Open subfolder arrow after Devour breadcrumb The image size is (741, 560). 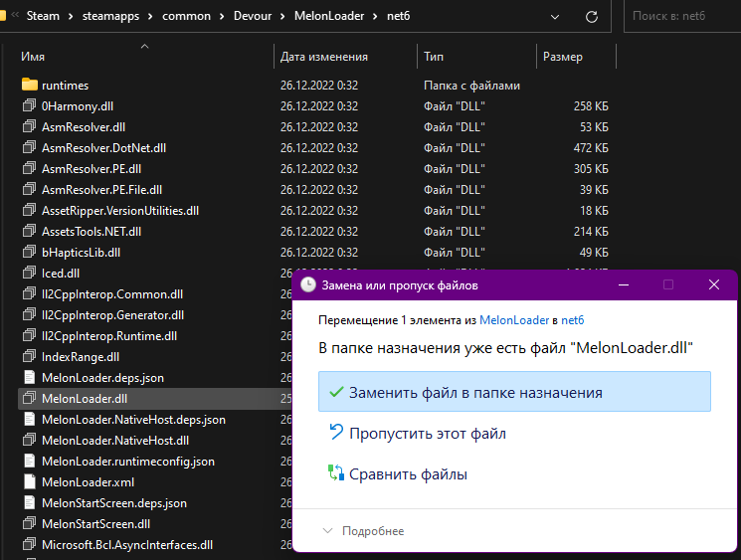pos(282,16)
